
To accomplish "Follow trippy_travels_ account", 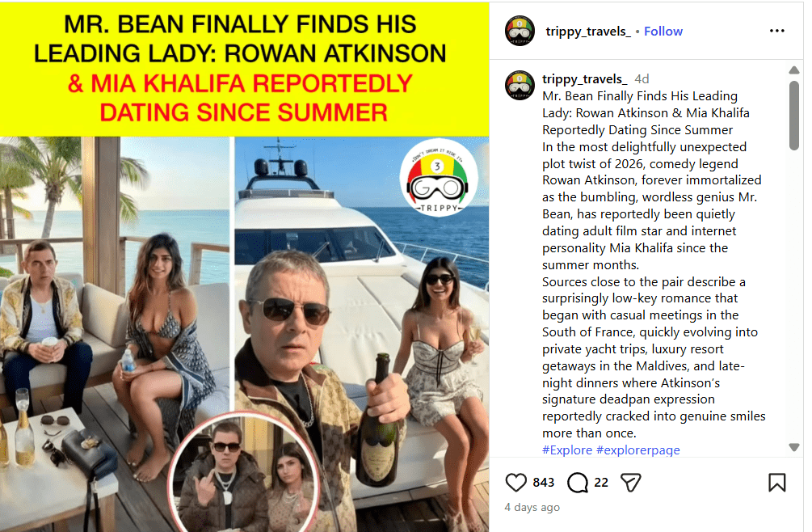I will coord(663,32).
